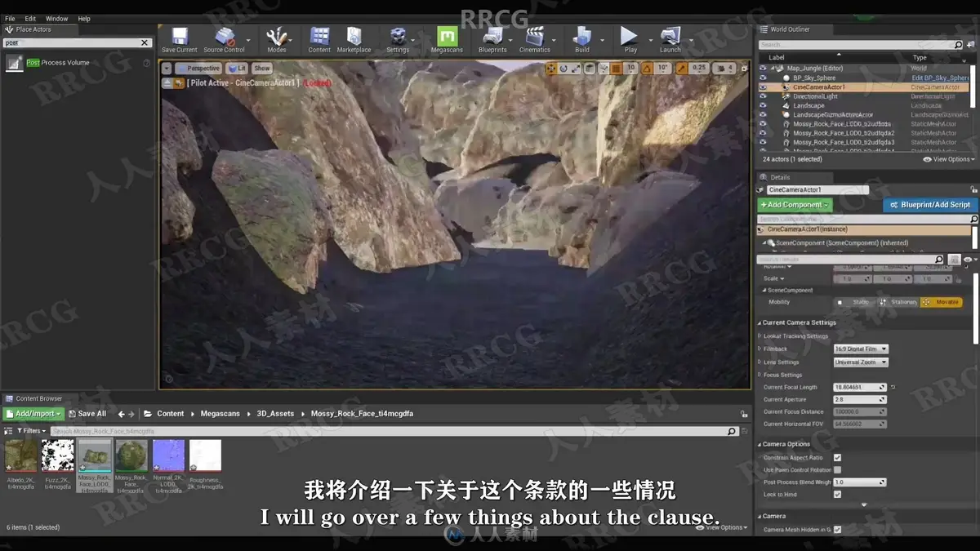Open World Outliner View Options
Screen dimensions: 980x551
pyautogui.click(x=948, y=159)
